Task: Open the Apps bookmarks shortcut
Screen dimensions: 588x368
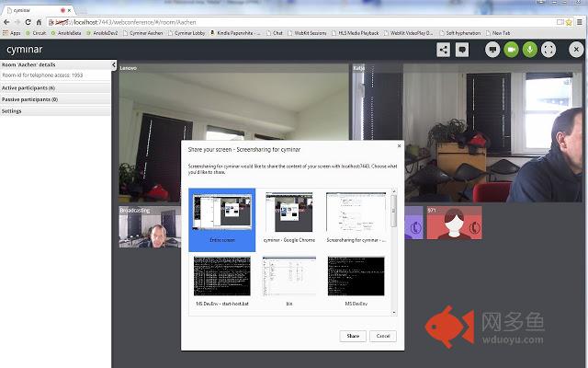Action: tap(12, 33)
